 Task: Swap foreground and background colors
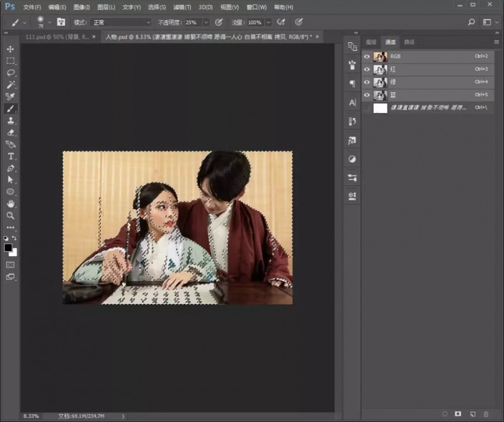tap(14, 238)
